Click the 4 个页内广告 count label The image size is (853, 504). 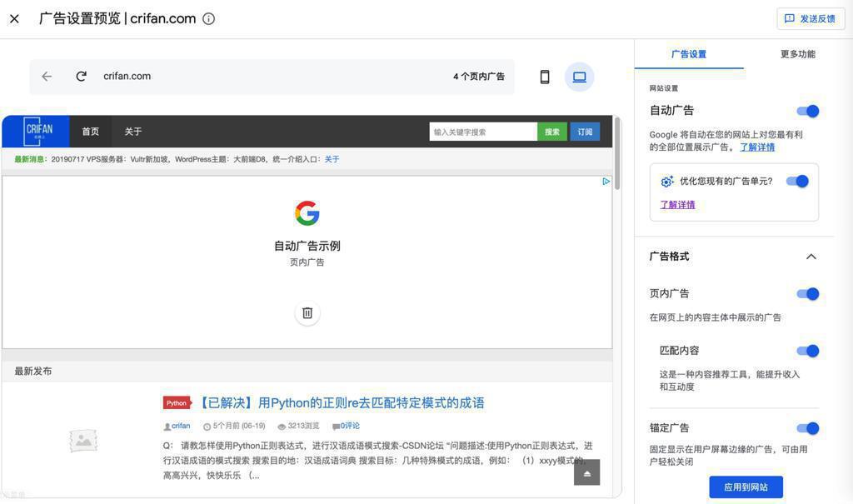click(x=479, y=77)
